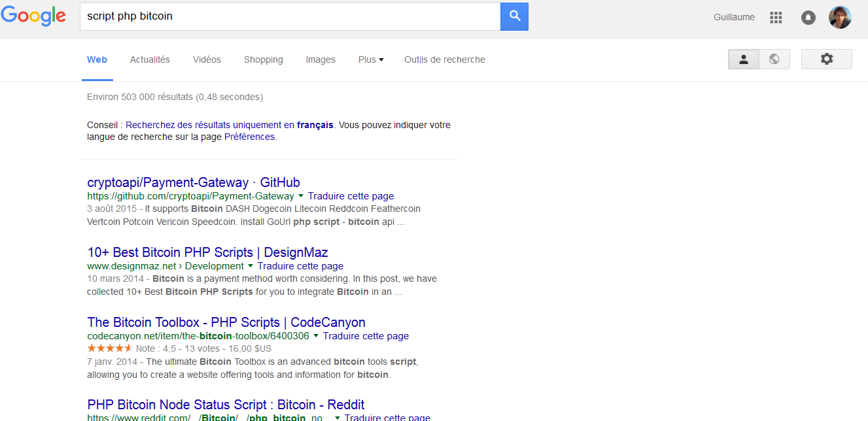
Task: Open the notifications bell
Action: (808, 18)
